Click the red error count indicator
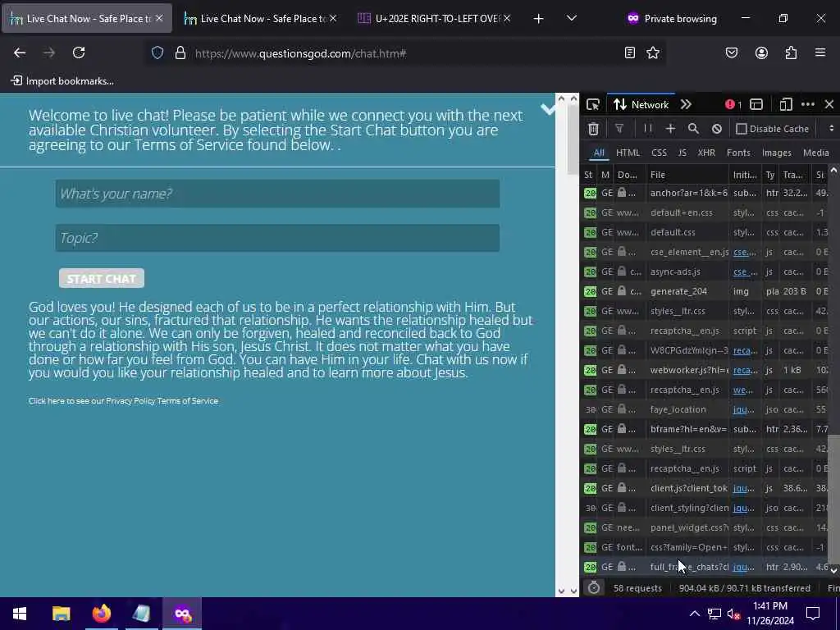This screenshot has width=840, height=630. 733,104
